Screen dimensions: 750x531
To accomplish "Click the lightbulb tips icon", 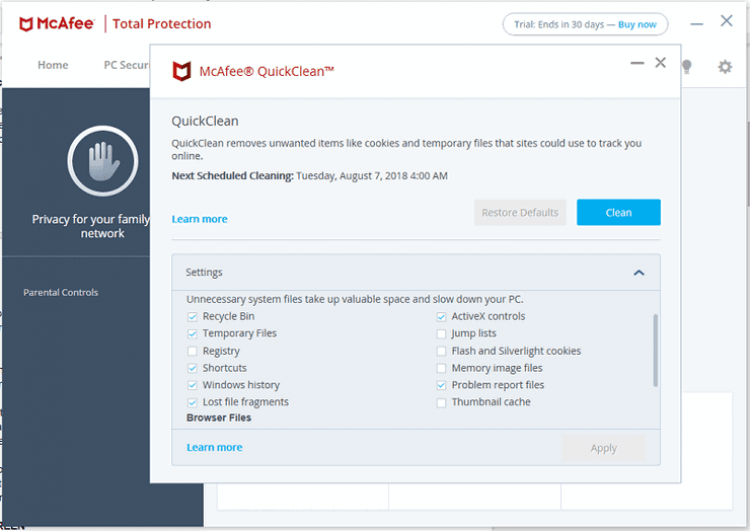I will [686, 66].
